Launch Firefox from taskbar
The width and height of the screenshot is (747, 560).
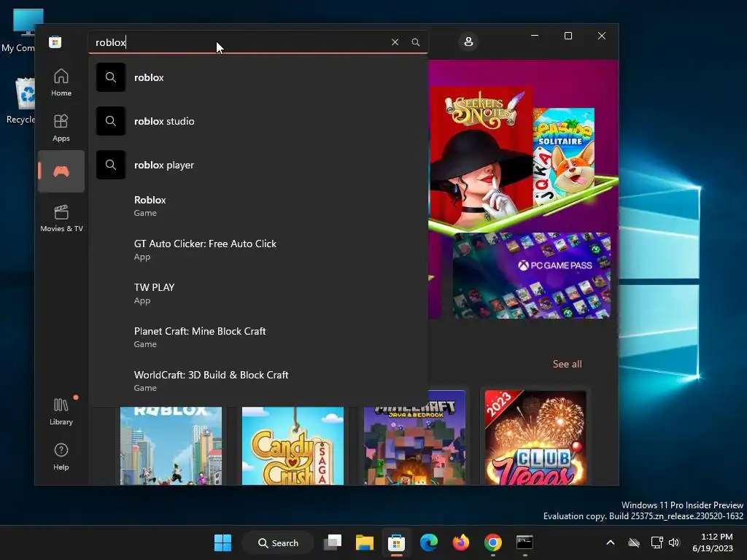(461, 542)
